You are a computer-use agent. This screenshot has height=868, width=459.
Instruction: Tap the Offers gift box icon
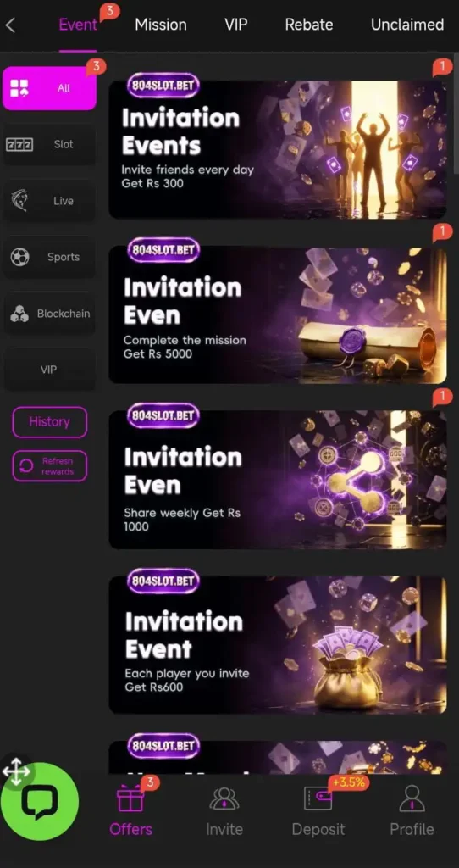point(130,798)
